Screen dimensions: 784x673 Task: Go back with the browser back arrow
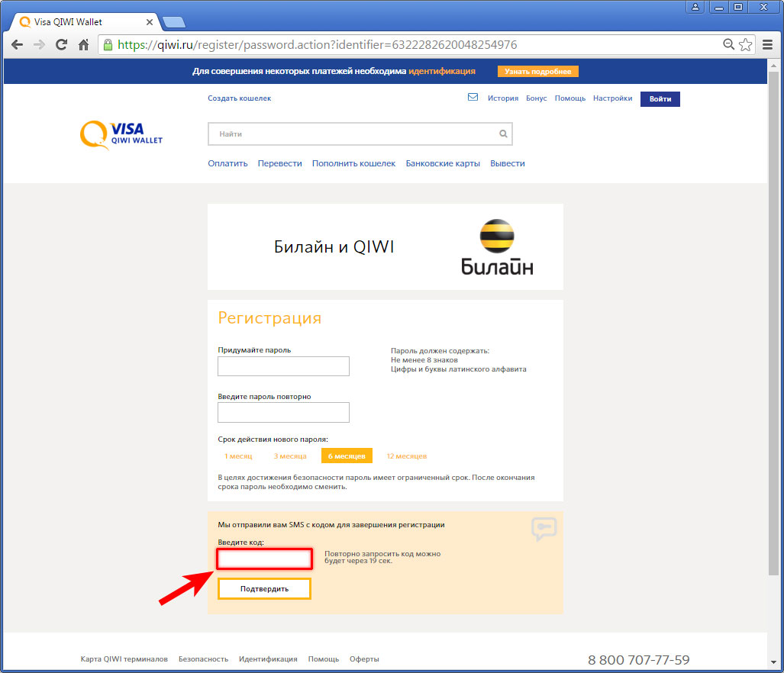(x=17, y=45)
